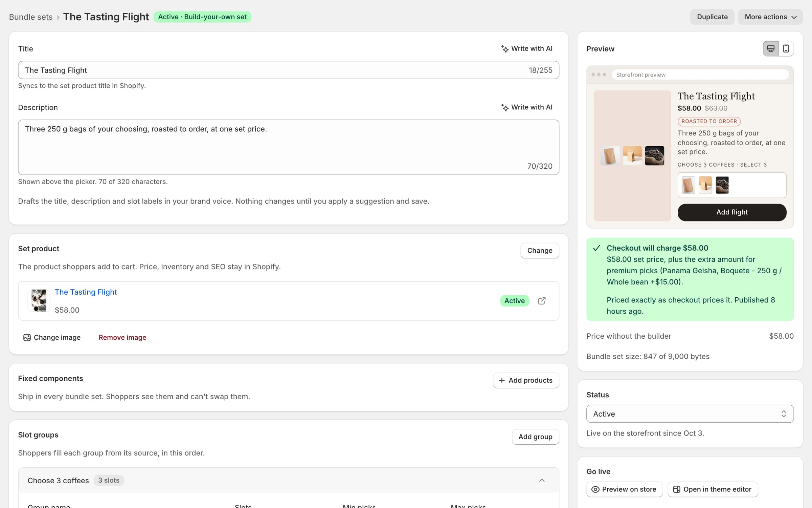Switch preview to desktop view icon
The width and height of the screenshot is (812, 508).
coord(770,48)
